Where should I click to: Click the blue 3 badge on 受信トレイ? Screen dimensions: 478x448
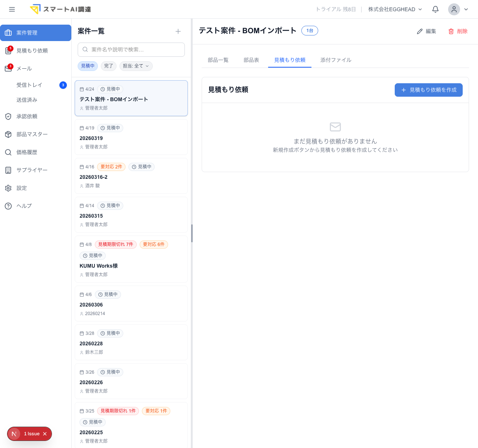pos(63,85)
